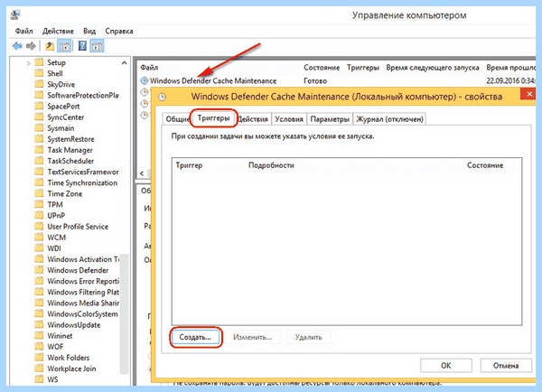542x392 pixels.
Task: Select TaskScheduler in the tree
Action: click(70, 161)
